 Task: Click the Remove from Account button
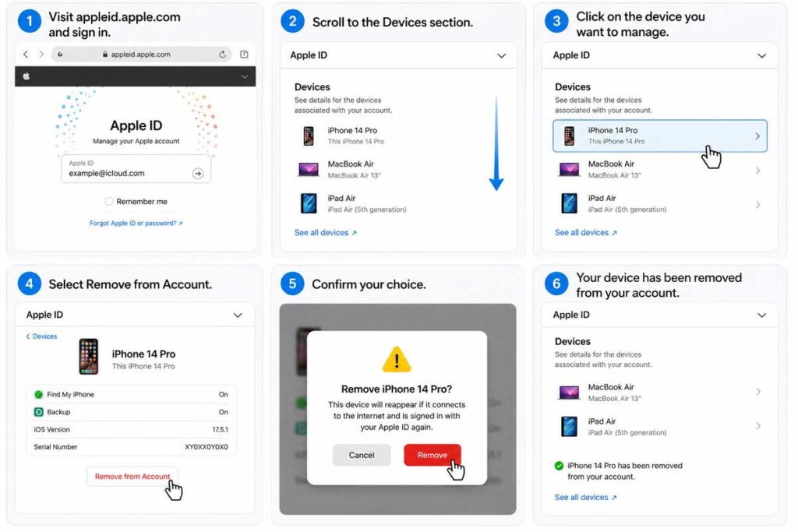coord(132,477)
